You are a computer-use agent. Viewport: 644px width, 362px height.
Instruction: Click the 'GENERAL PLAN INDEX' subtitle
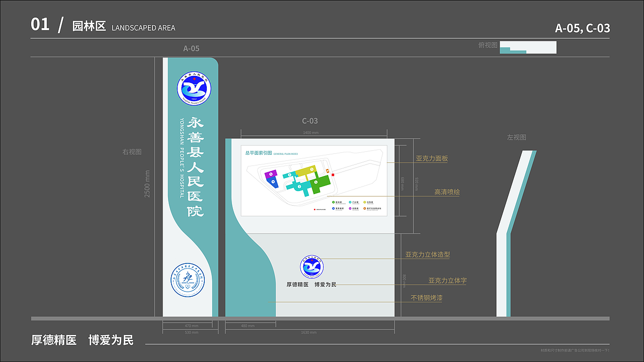[x=285, y=154]
